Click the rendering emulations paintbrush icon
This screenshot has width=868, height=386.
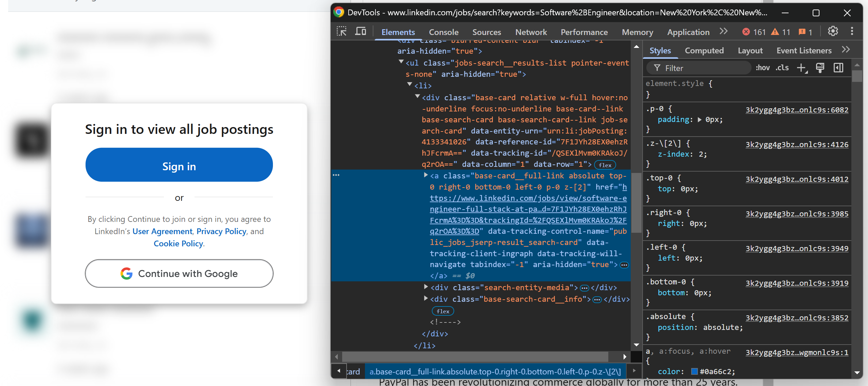pyautogui.click(x=820, y=68)
